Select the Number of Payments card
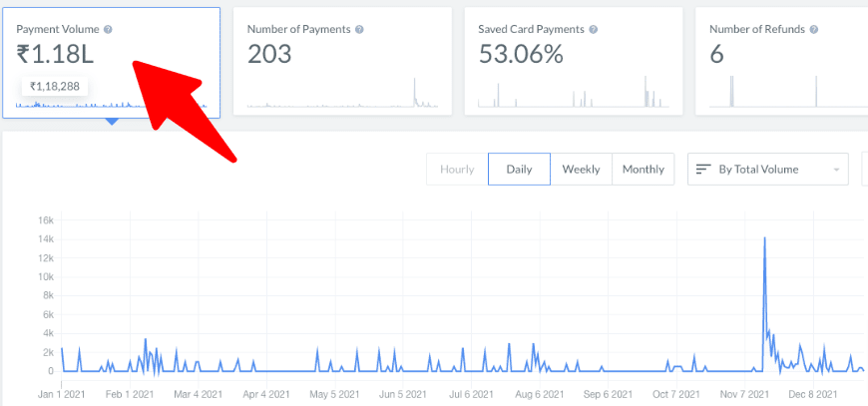Image resolution: width=868 pixels, height=406 pixels. coord(342,62)
